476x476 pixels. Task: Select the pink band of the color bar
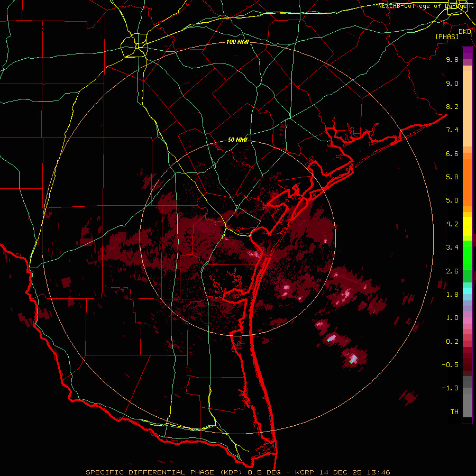[x=467, y=321]
